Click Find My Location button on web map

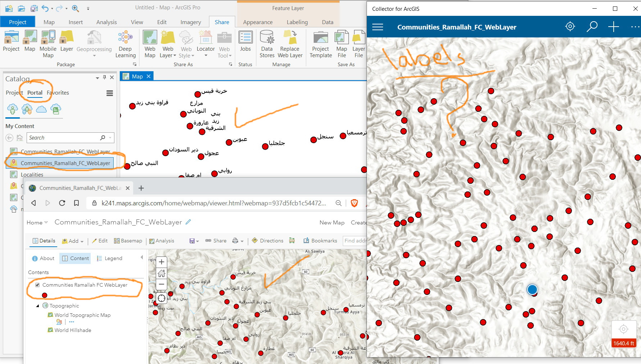pyautogui.click(x=162, y=298)
